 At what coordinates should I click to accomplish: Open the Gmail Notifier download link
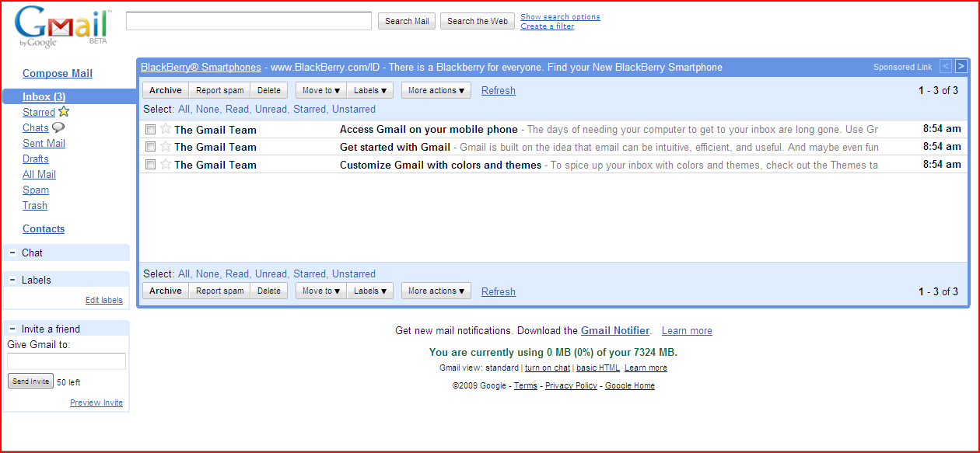tap(615, 330)
